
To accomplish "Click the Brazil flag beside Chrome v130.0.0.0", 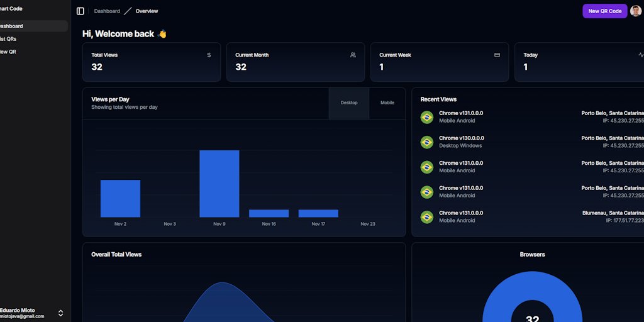I will (427, 142).
